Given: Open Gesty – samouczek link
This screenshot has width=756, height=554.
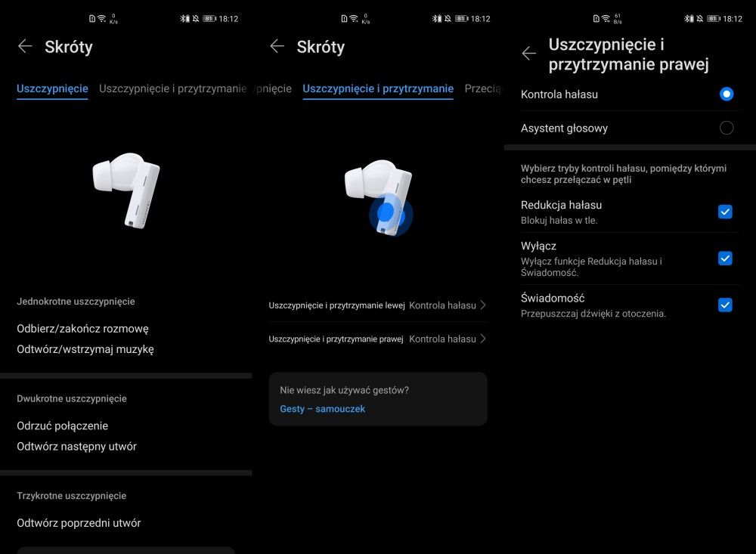Looking at the screenshot, I should coord(322,409).
